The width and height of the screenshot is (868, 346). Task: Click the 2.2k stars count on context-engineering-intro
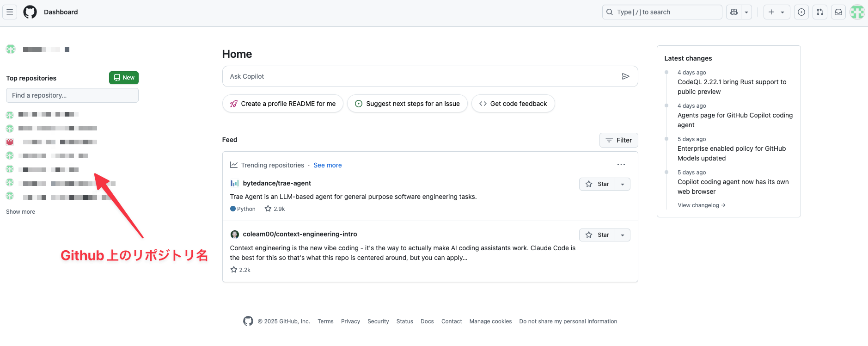coord(240,270)
